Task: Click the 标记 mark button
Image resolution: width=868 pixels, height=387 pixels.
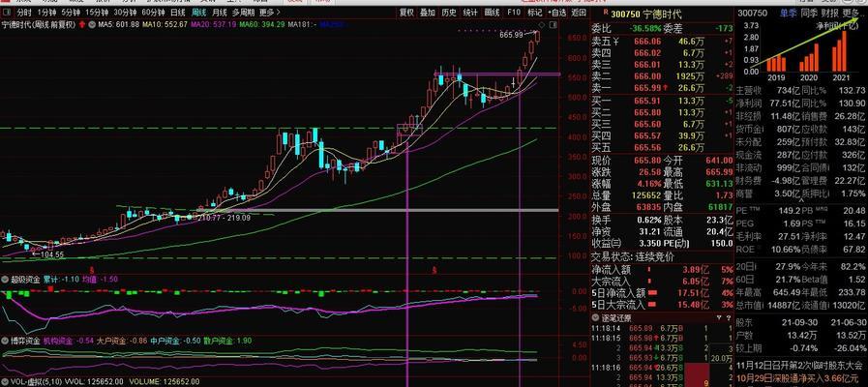Action: [x=534, y=13]
